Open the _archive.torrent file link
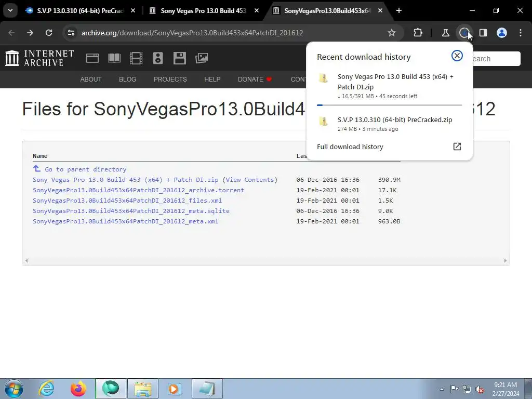 [x=138, y=190]
